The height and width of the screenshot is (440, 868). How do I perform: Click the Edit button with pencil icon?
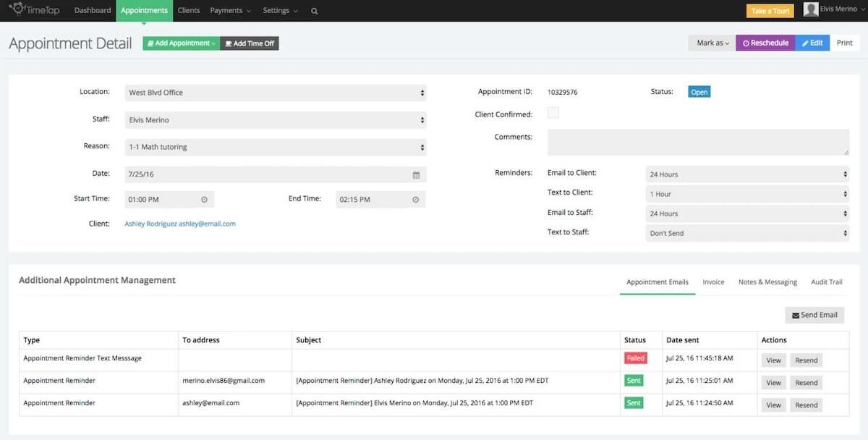click(x=812, y=43)
